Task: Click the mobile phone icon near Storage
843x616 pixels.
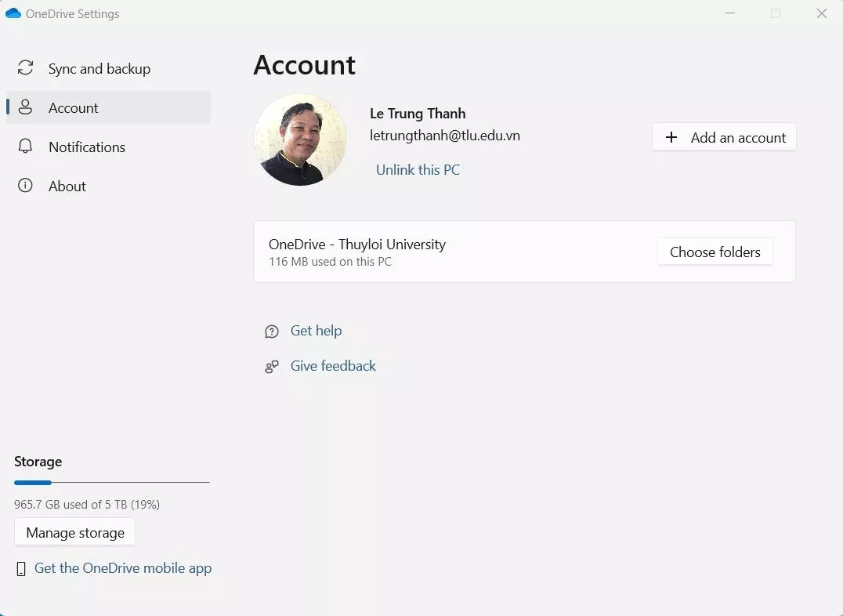Action: click(x=21, y=569)
